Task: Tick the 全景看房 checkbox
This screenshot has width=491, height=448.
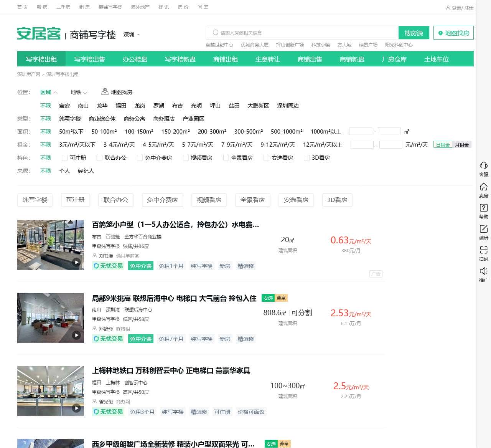Action: (x=226, y=158)
